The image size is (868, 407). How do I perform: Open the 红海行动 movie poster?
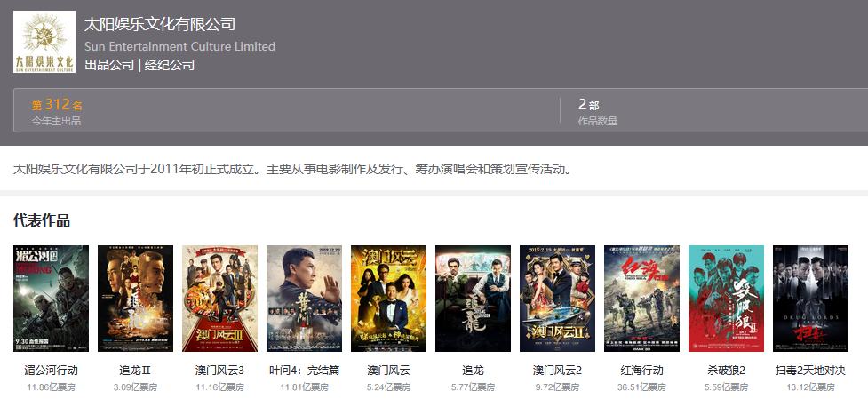point(642,299)
